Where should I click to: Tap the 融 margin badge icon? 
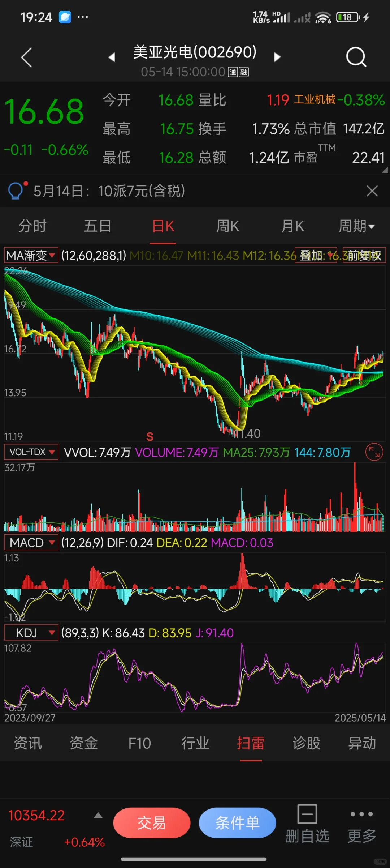click(244, 72)
